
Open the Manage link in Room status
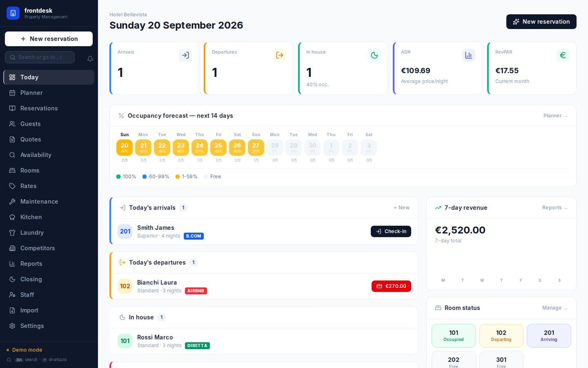(555, 308)
